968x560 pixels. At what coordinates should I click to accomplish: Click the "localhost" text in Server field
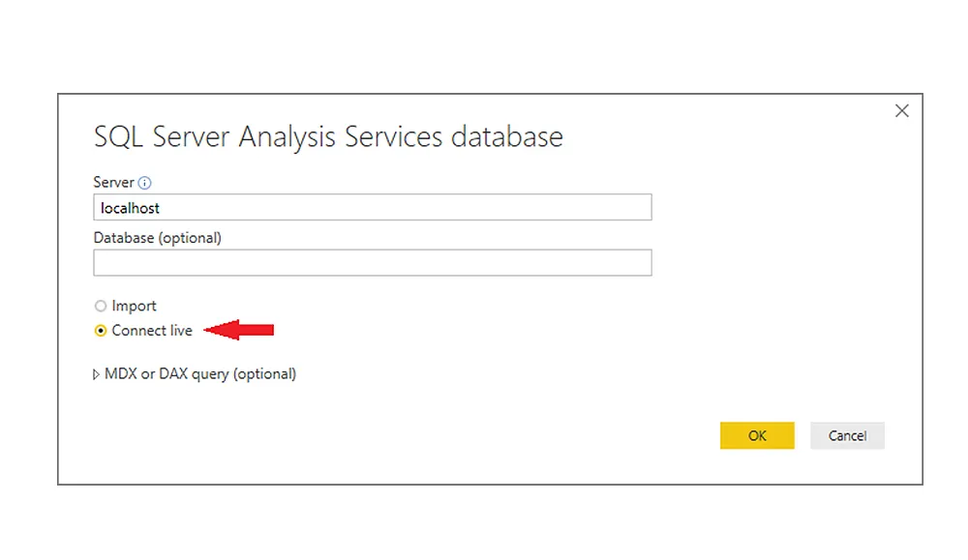[130, 207]
